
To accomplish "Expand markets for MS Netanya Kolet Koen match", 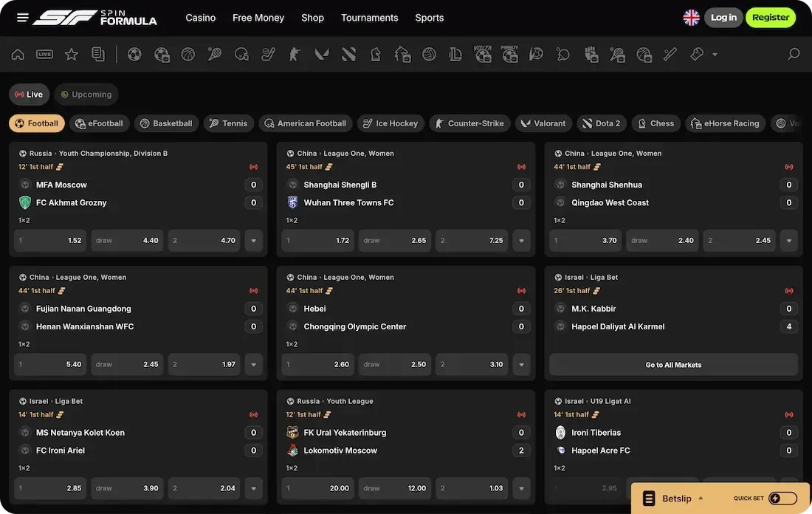I will (253, 488).
